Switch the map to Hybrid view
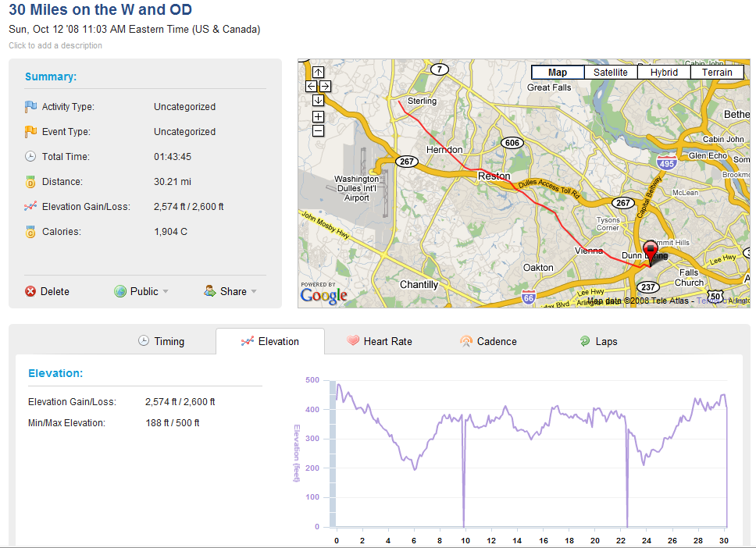The width and height of the screenshot is (756, 548). [x=664, y=73]
